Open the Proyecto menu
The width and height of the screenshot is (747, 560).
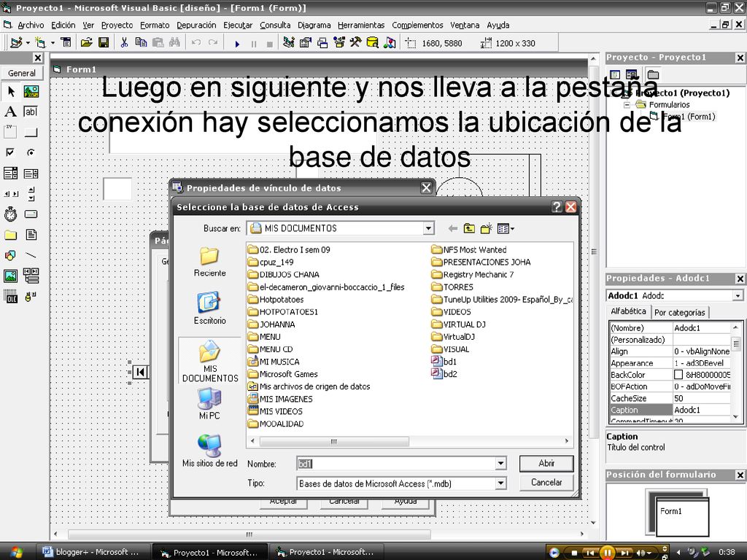coord(117,26)
